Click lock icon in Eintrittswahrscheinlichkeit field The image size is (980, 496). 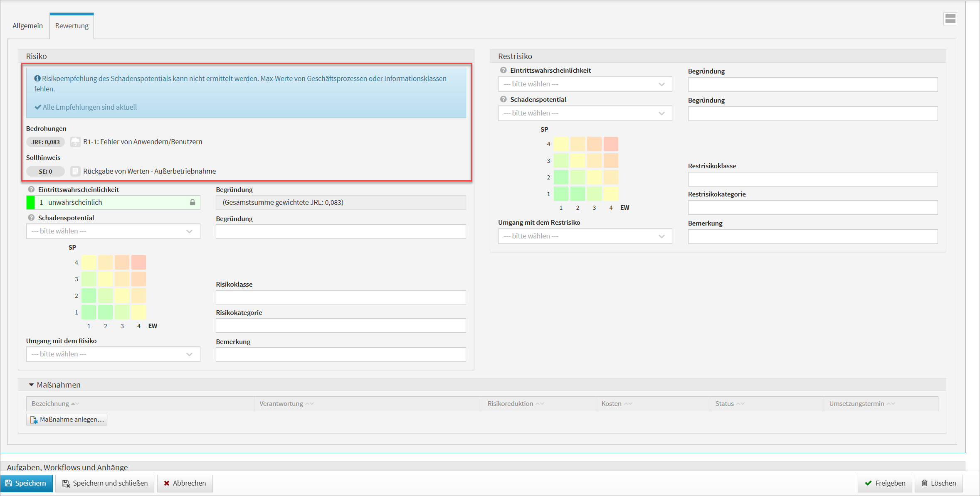point(193,202)
